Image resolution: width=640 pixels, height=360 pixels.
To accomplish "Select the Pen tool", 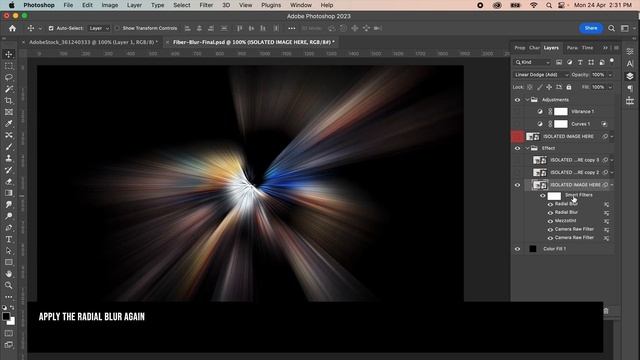I will point(9,227).
